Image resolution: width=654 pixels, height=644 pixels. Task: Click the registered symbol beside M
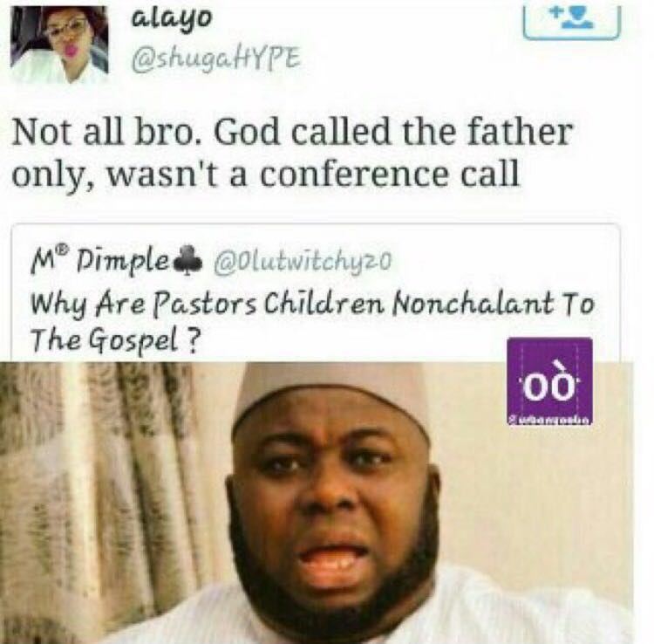pos(61,250)
